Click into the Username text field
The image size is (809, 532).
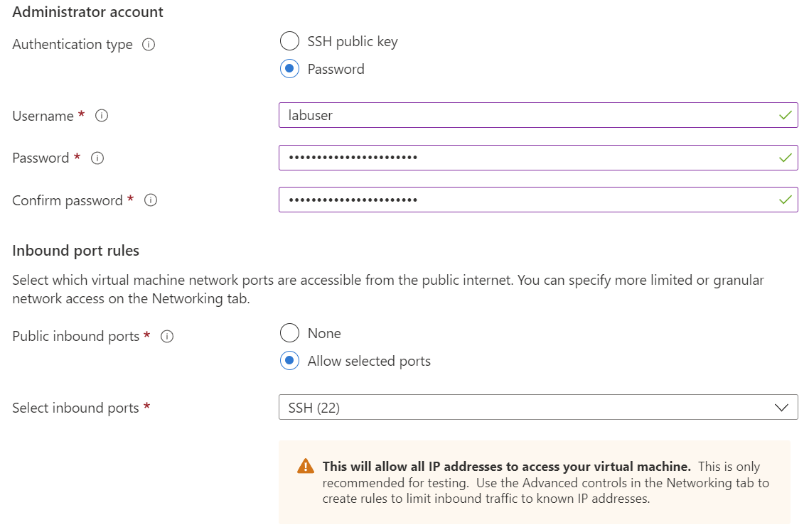[x=526, y=115]
